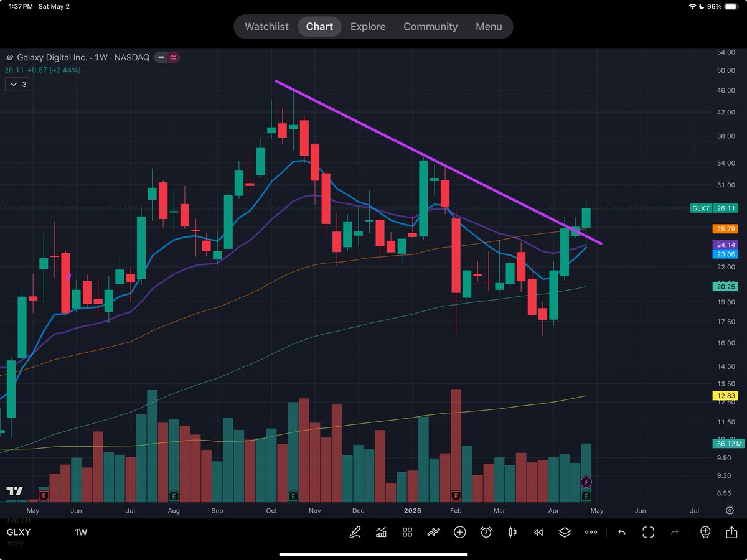This screenshot has width=747, height=560.
Task: Tap the February earnings E marker
Action: [456, 496]
